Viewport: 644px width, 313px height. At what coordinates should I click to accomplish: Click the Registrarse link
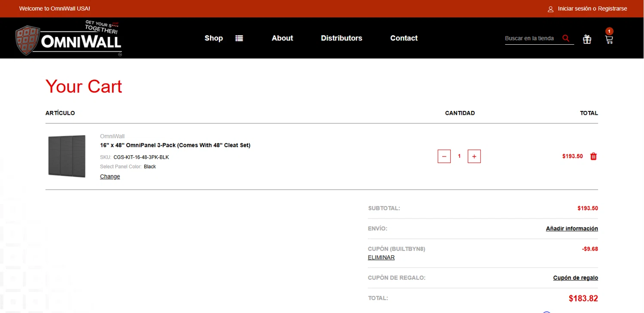[613, 9]
